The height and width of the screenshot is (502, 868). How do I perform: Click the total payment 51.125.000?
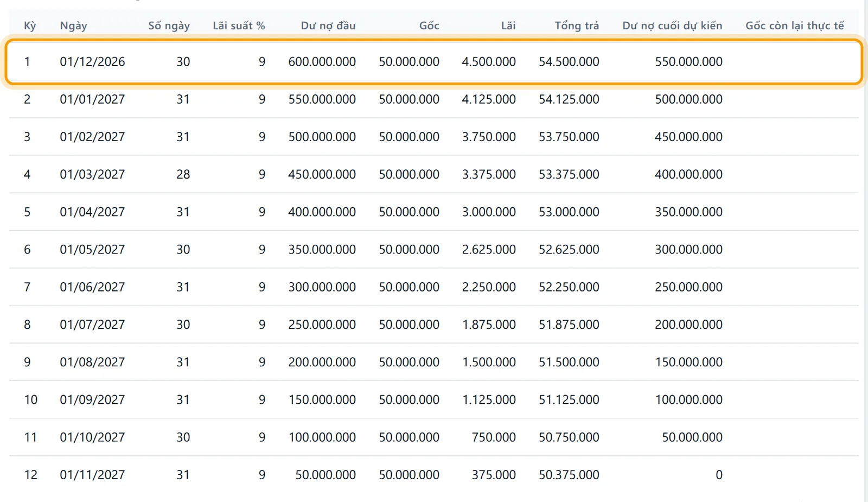(569, 399)
